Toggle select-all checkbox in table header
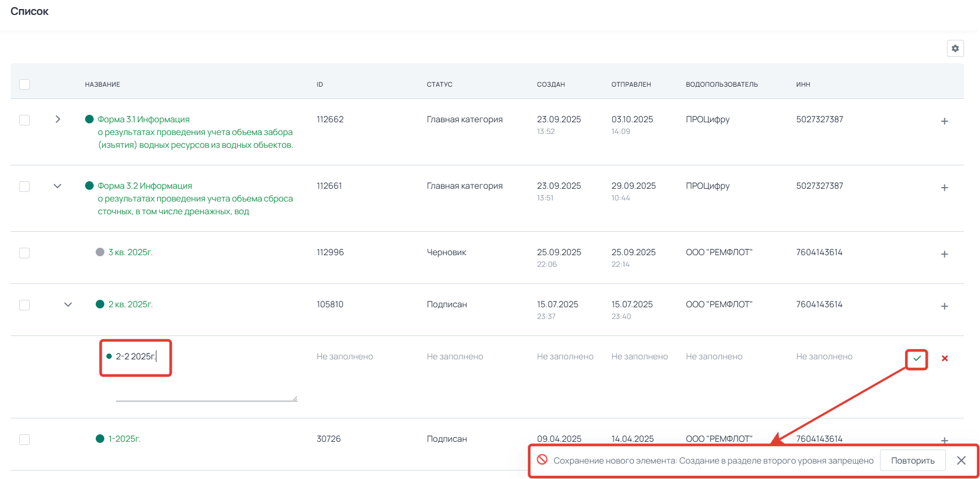The height and width of the screenshot is (479, 980). (24, 85)
